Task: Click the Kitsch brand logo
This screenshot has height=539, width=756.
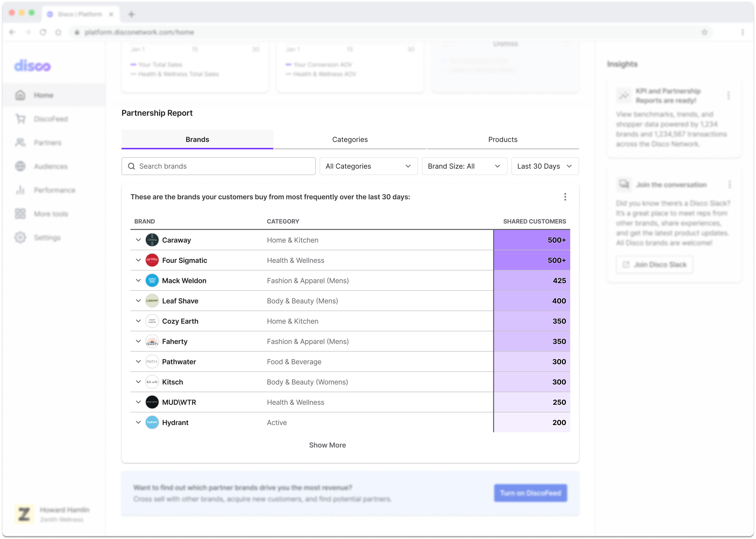Action: coord(152,382)
